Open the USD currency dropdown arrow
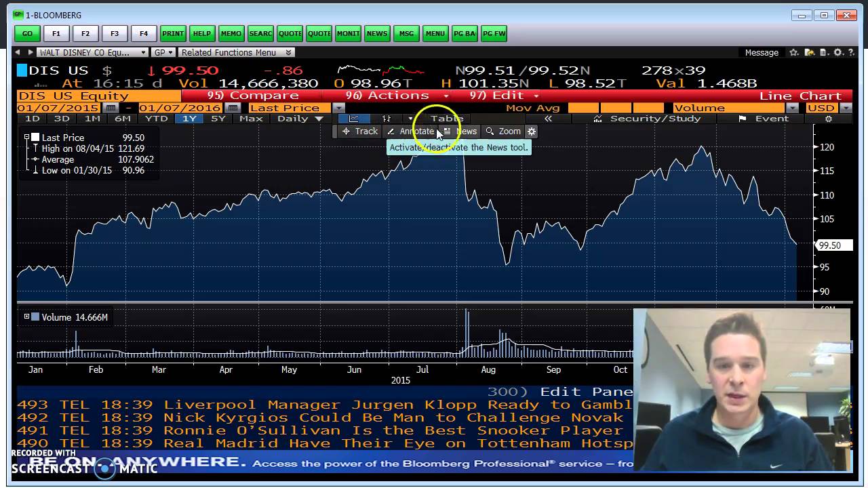This screenshot has height=488, width=868. tap(846, 108)
